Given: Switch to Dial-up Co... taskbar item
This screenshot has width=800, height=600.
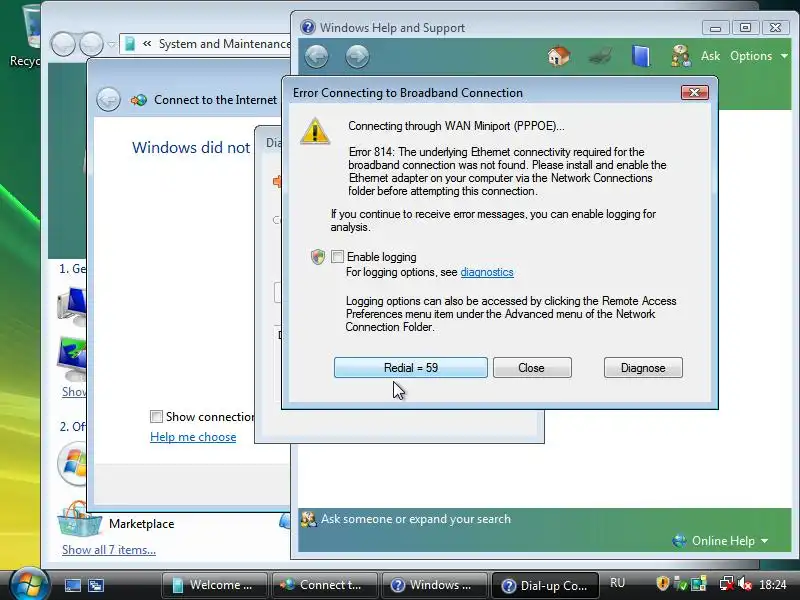Looking at the screenshot, I should point(545,585).
